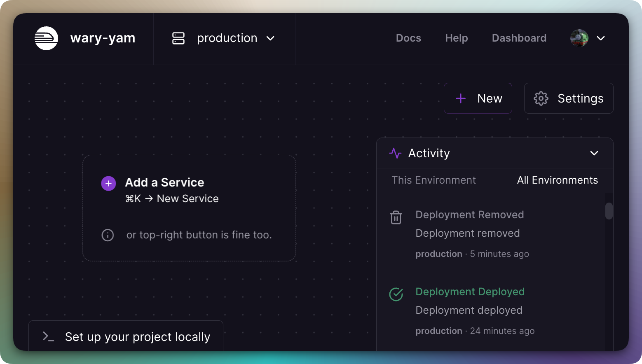Switch to This Environment tab

pos(433,180)
